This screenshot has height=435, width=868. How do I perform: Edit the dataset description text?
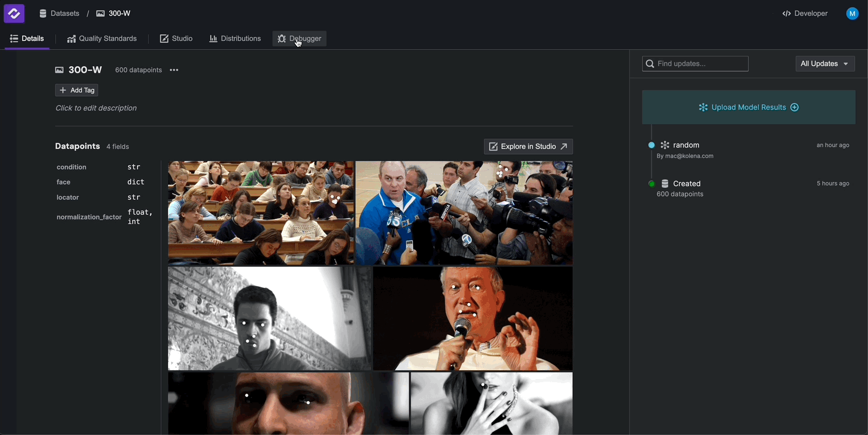pyautogui.click(x=96, y=108)
